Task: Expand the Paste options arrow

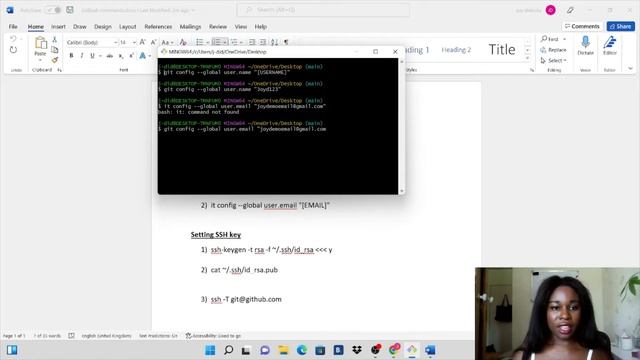Action: 40,60
